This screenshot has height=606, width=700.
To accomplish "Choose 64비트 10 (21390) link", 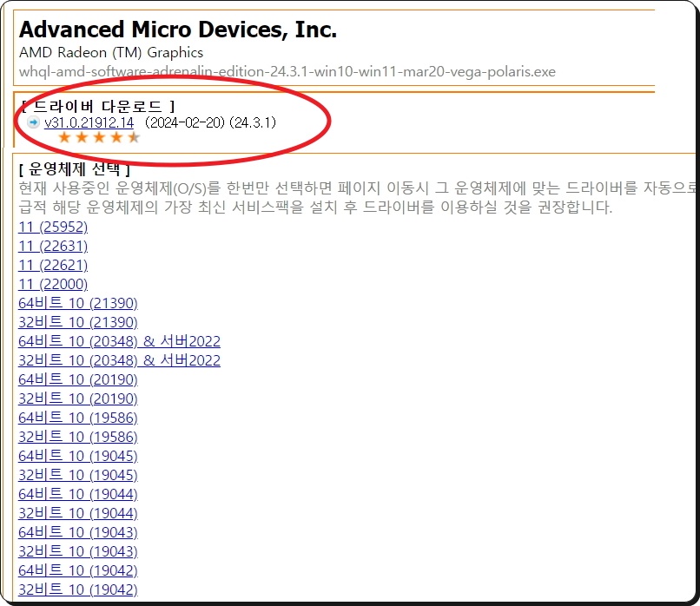I will [78, 304].
